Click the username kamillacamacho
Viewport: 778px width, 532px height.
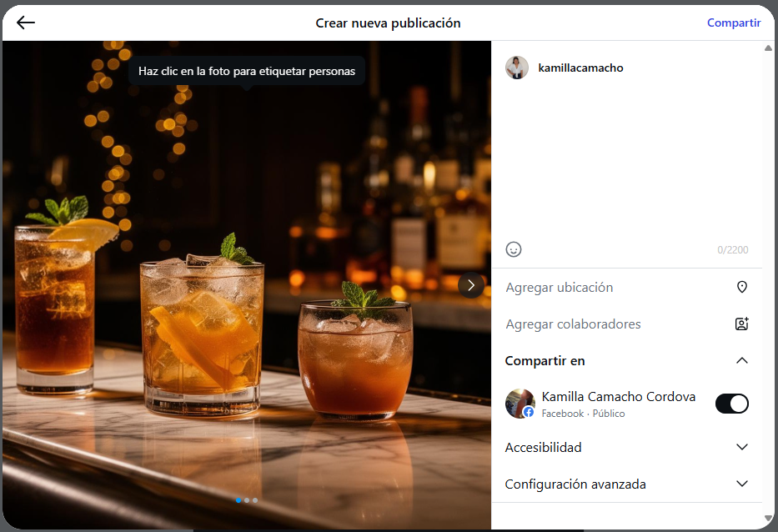pyautogui.click(x=580, y=68)
